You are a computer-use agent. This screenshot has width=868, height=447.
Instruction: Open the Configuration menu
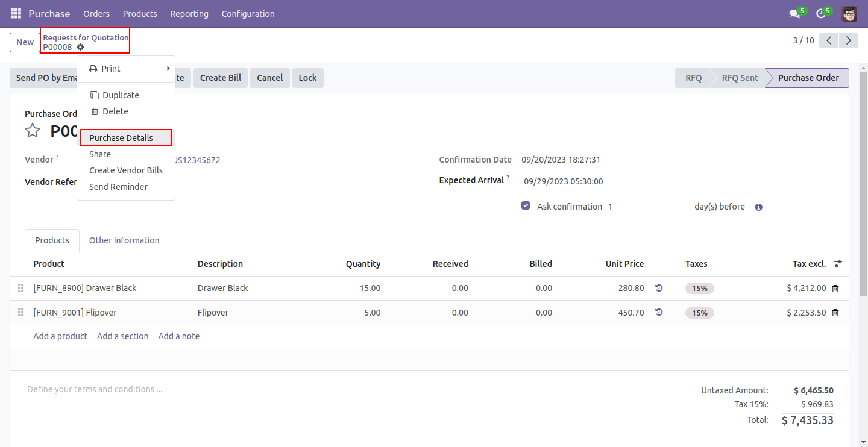tap(248, 13)
